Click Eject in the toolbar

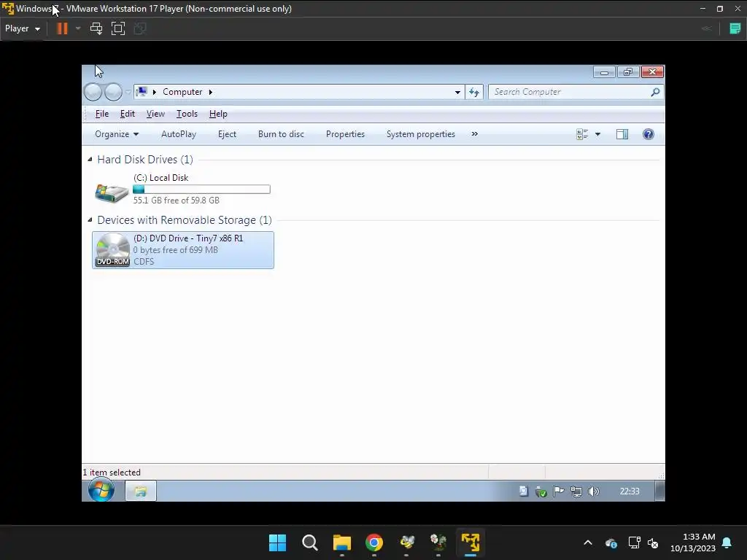click(228, 134)
